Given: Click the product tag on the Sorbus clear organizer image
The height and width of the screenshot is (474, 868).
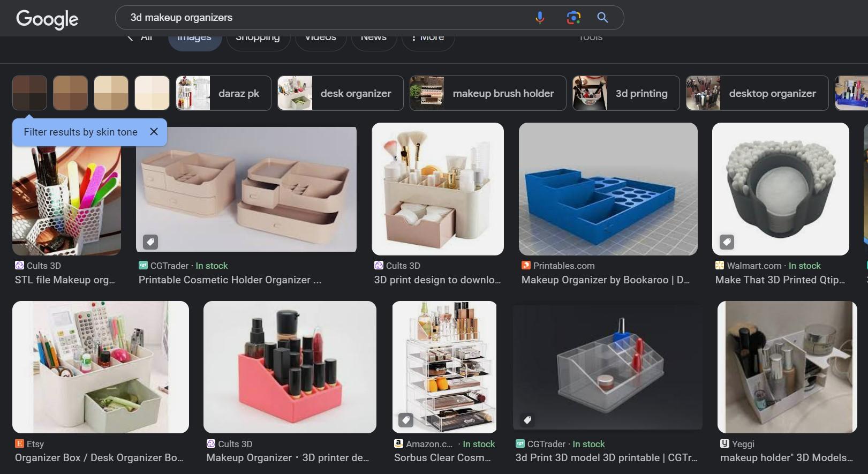Looking at the screenshot, I should coord(406,420).
